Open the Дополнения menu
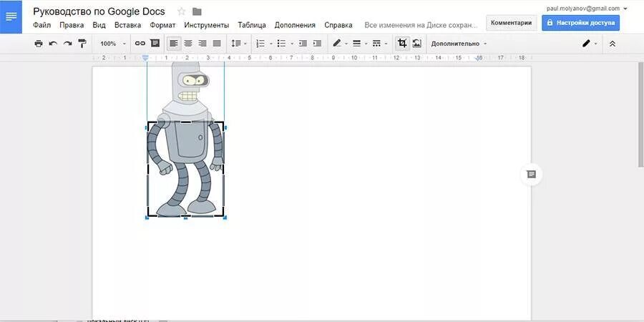Image resolution: width=644 pixels, height=322 pixels. click(x=295, y=25)
